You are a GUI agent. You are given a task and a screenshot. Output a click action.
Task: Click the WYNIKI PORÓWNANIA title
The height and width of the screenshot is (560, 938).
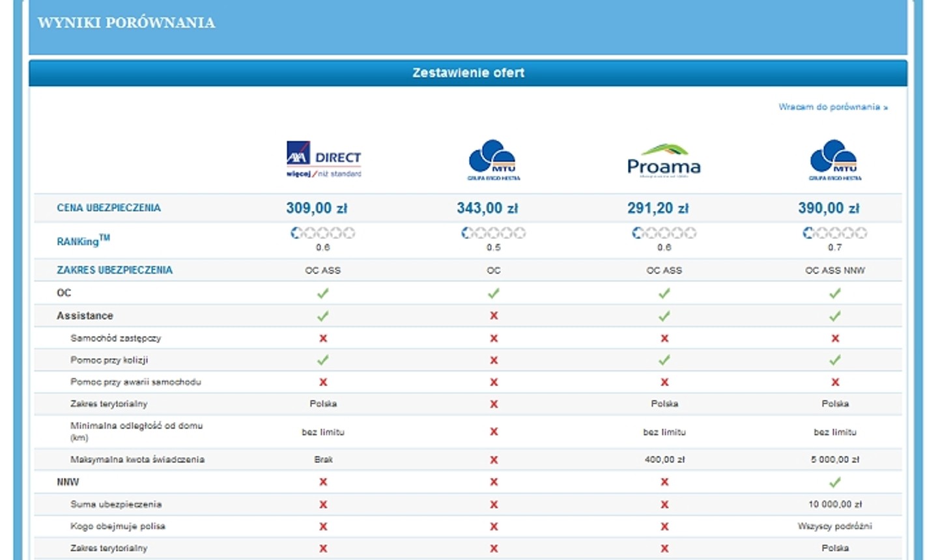click(x=126, y=23)
